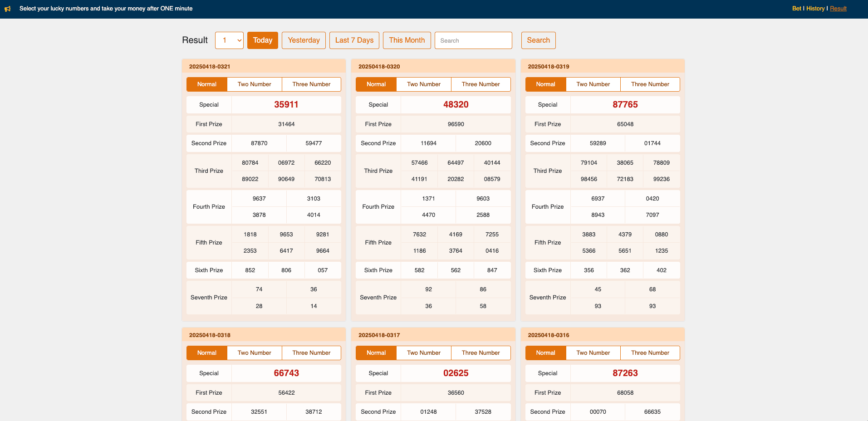Click the megaphone announcement icon

8,9
